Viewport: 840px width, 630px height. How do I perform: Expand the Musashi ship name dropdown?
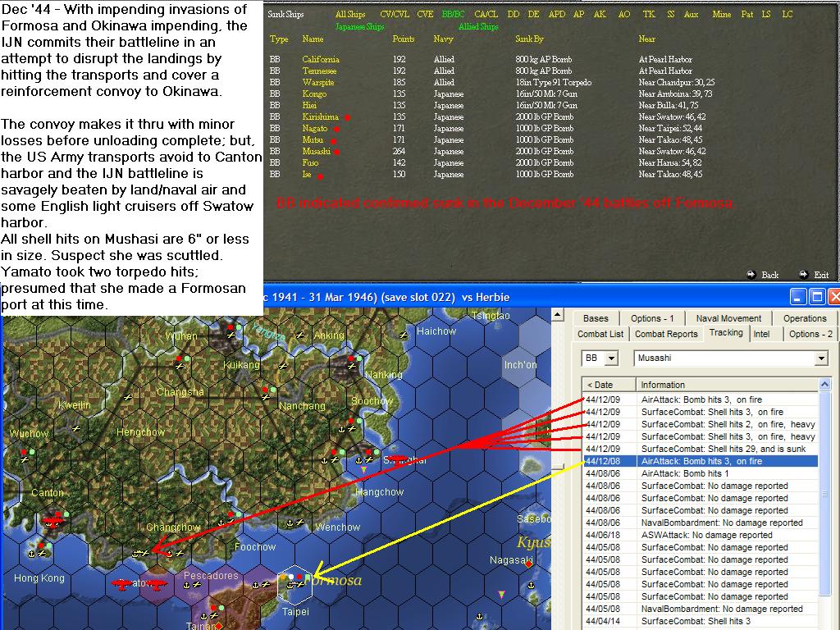coord(821,358)
